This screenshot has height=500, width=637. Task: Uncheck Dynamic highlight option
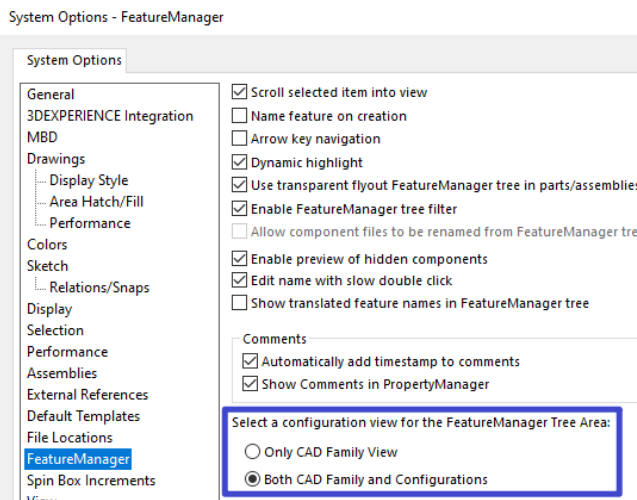click(239, 162)
